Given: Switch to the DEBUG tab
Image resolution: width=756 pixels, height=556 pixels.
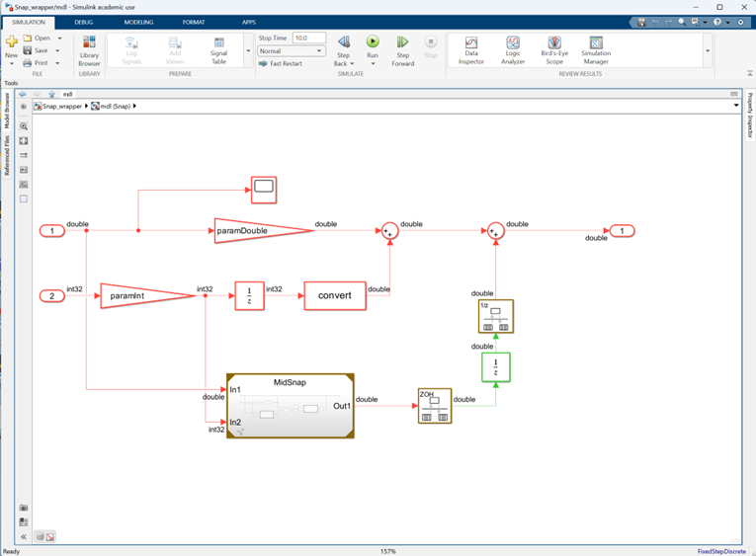Looking at the screenshot, I should pos(84,21).
